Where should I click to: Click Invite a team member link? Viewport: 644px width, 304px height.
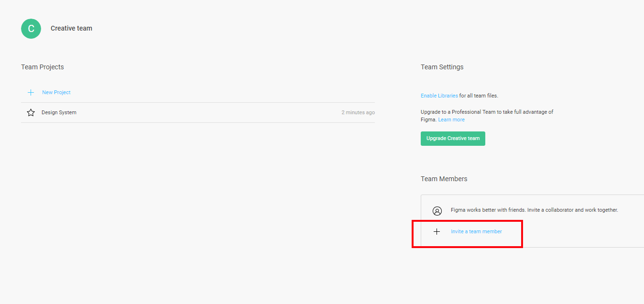coord(476,231)
